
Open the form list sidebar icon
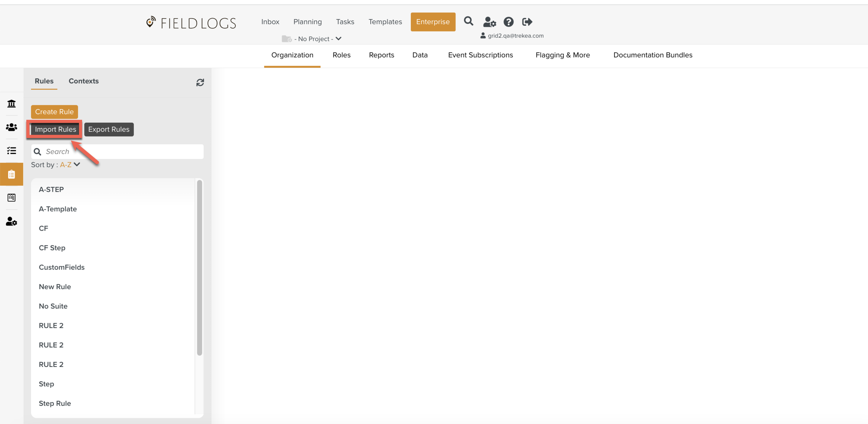point(11,198)
